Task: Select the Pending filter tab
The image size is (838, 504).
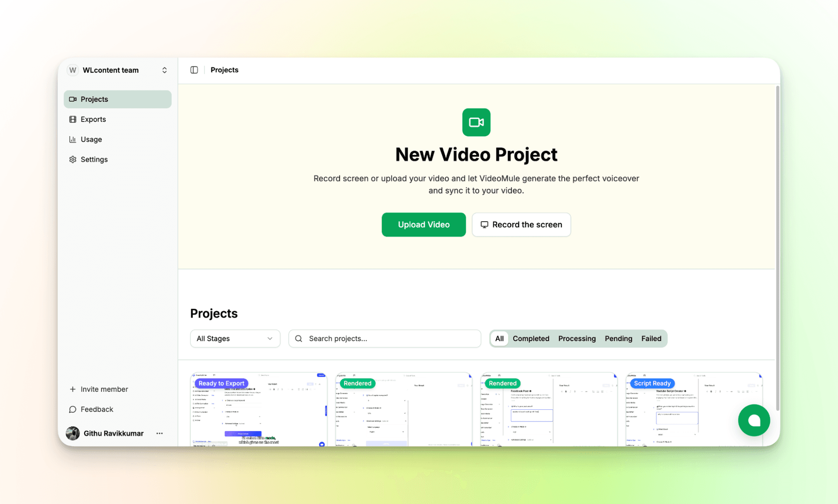Action: pos(618,339)
